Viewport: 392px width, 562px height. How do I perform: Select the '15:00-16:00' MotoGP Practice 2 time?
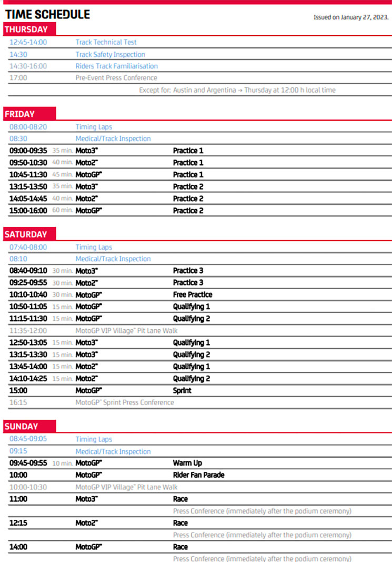[28, 211]
